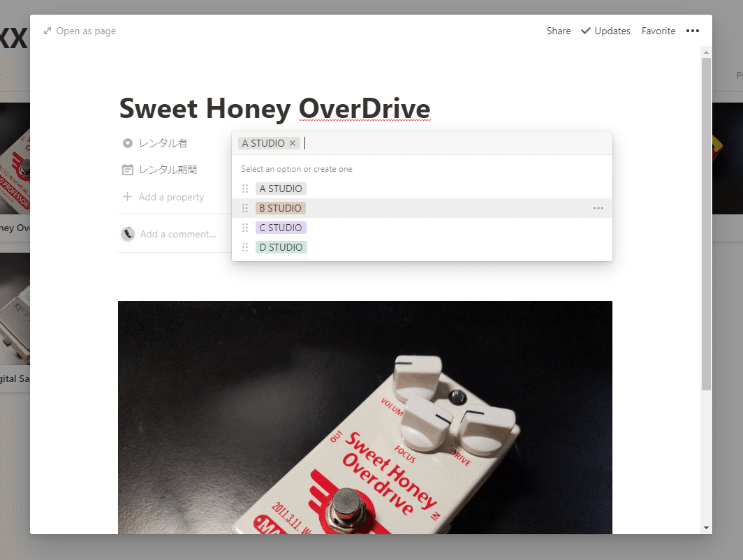743x560 pixels.
Task: Click the Open as page expand icon
Action: (47, 31)
